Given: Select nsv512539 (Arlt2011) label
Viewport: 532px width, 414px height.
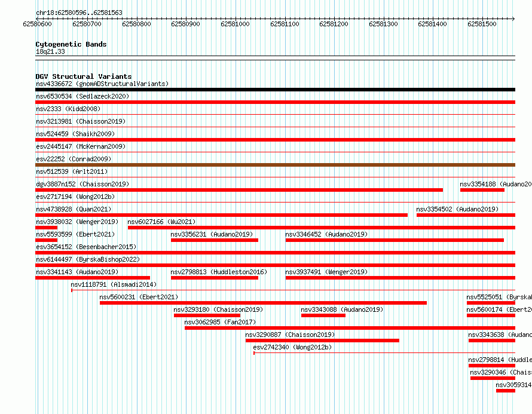Looking at the screenshot, I should coord(72,171).
